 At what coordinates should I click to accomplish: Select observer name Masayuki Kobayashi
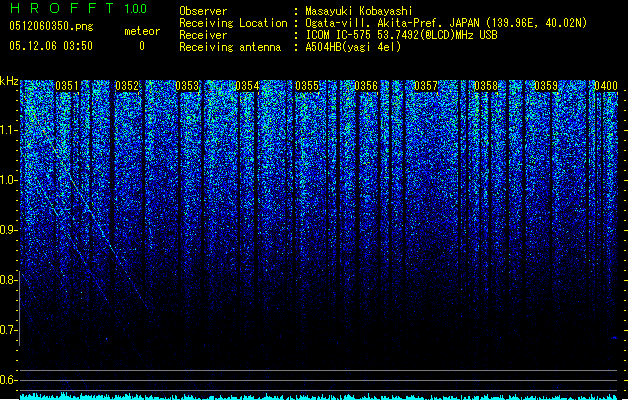(359, 11)
